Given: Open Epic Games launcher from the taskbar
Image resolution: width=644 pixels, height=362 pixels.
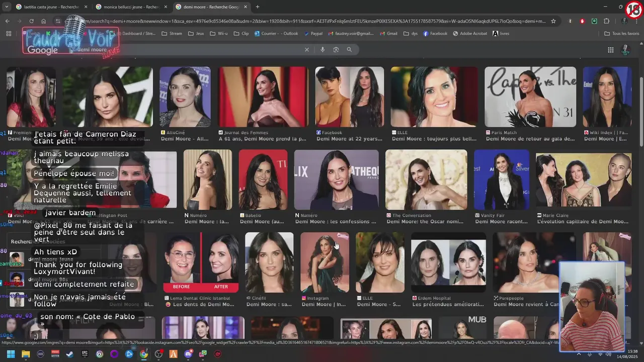Looking at the screenshot, I should 85,354.
